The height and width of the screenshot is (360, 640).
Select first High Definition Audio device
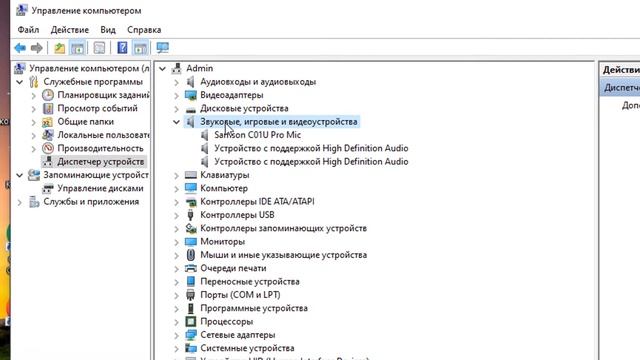point(311,148)
